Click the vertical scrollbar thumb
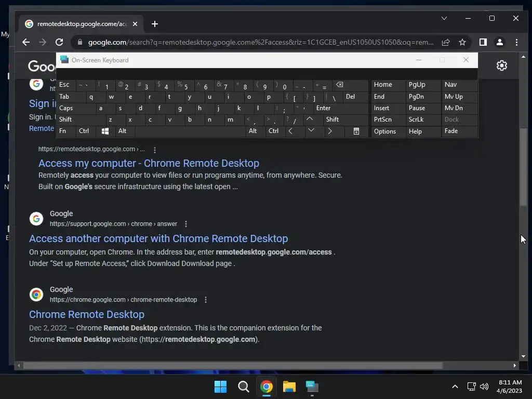 pos(523,167)
